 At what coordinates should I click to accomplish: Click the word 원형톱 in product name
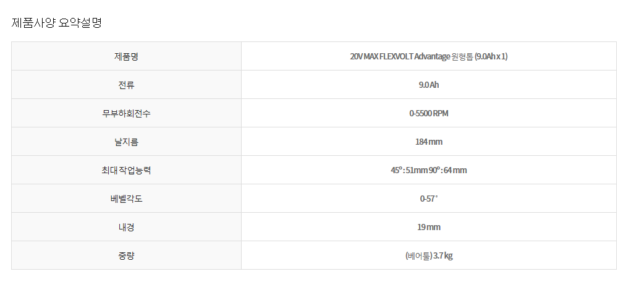click(462, 56)
